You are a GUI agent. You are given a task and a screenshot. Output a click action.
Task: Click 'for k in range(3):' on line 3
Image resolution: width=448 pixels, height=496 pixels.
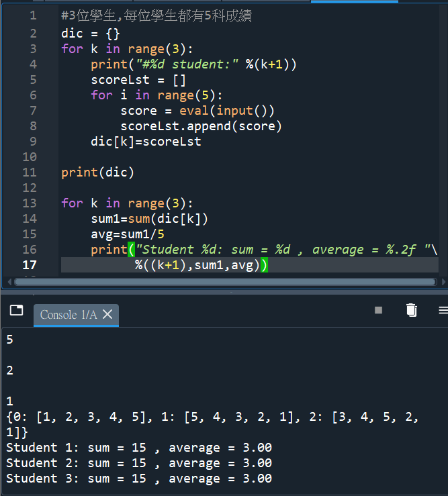(127, 49)
